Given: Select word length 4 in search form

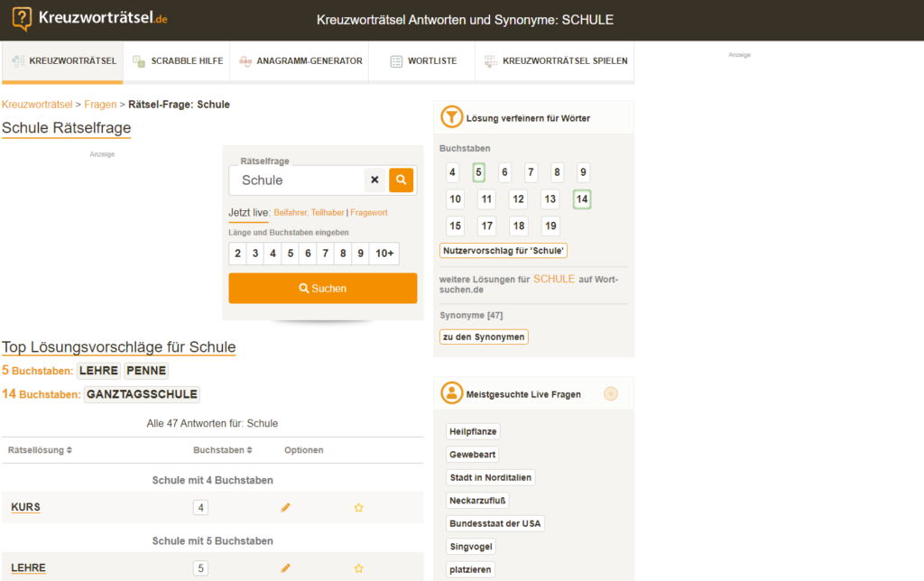Looking at the screenshot, I should click(x=273, y=254).
